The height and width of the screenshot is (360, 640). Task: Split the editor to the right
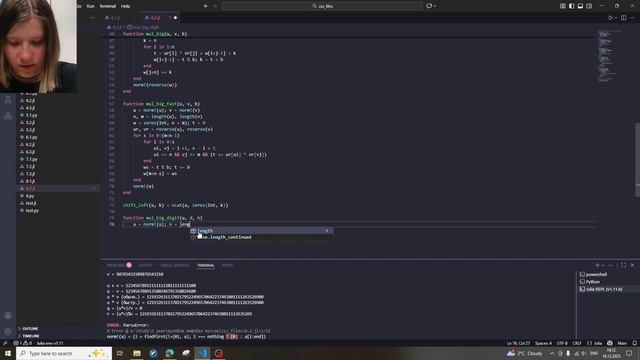(624, 18)
